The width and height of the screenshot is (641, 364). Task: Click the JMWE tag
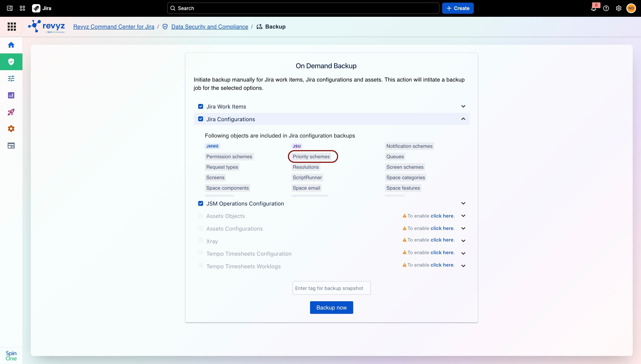point(213,146)
